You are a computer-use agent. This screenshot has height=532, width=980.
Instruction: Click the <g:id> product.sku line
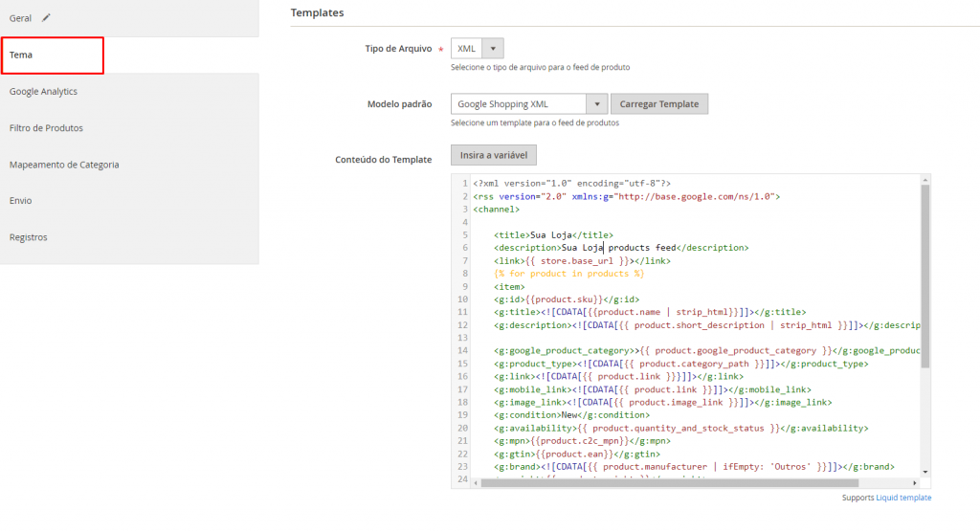point(567,299)
